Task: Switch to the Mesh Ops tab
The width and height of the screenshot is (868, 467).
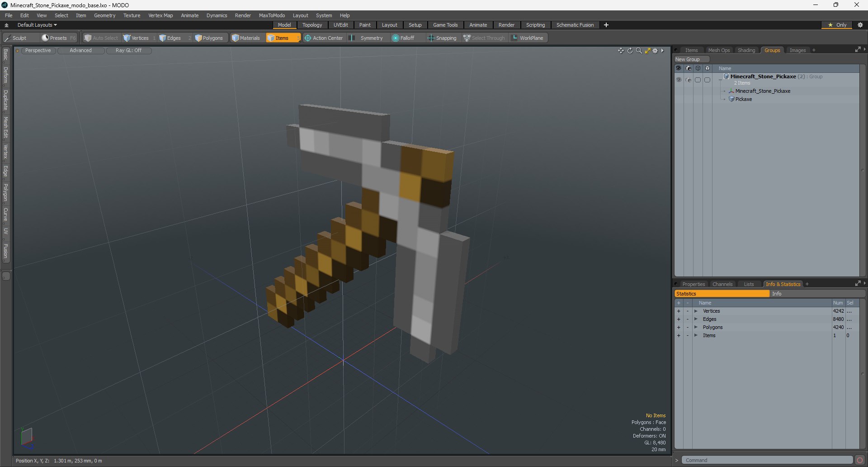Action: tap(719, 50)
